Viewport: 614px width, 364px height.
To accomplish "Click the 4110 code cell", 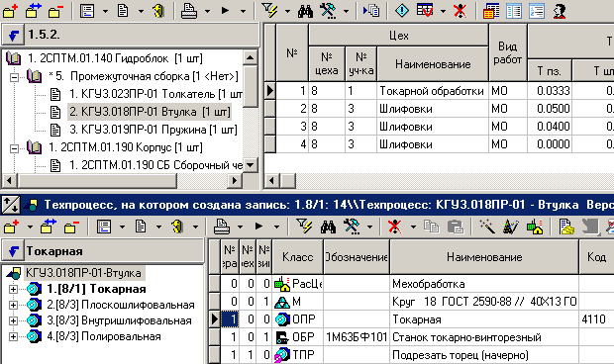I will pos(596,319).
